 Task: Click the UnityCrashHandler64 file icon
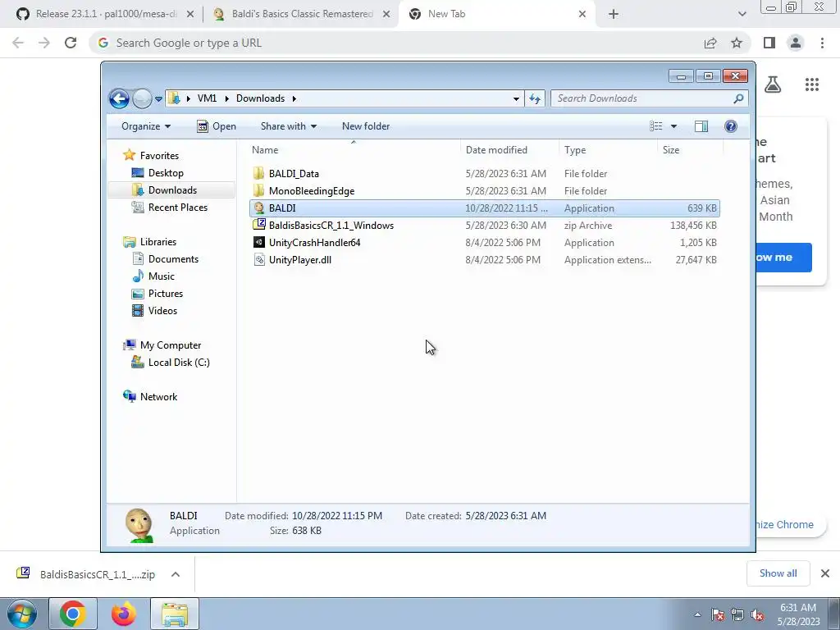pyautogui.click(x=258, y=242)
